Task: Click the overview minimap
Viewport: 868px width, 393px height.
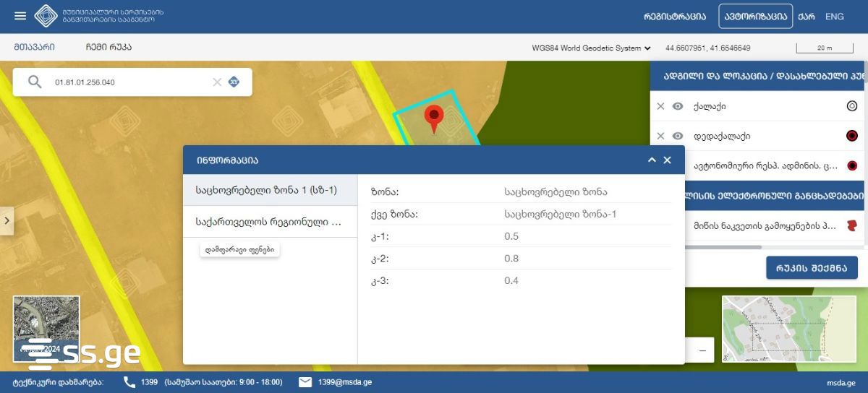Action: 789,329
